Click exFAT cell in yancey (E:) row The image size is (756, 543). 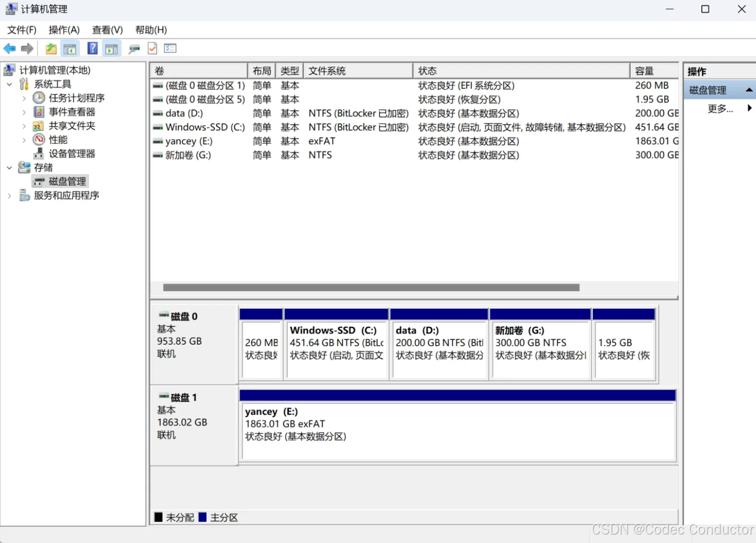pos(322,141)
